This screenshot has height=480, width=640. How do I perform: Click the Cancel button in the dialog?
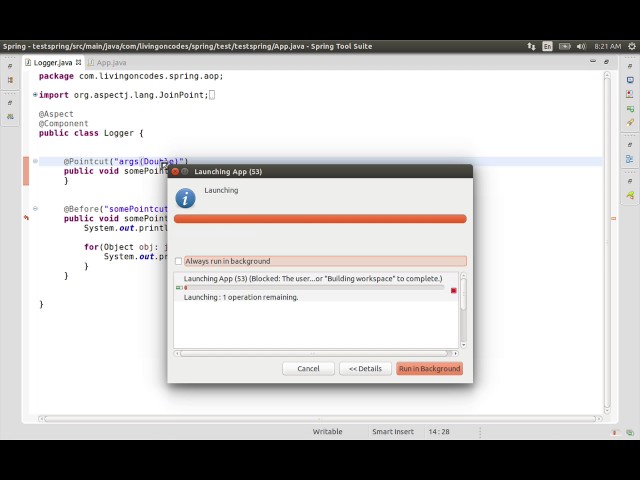308,368
